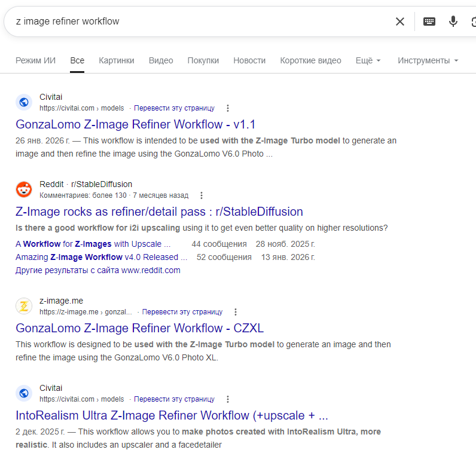Viewport: 476px width, 459px height.
Task: Clear the search query with the X icon
Action: point(400,22)
